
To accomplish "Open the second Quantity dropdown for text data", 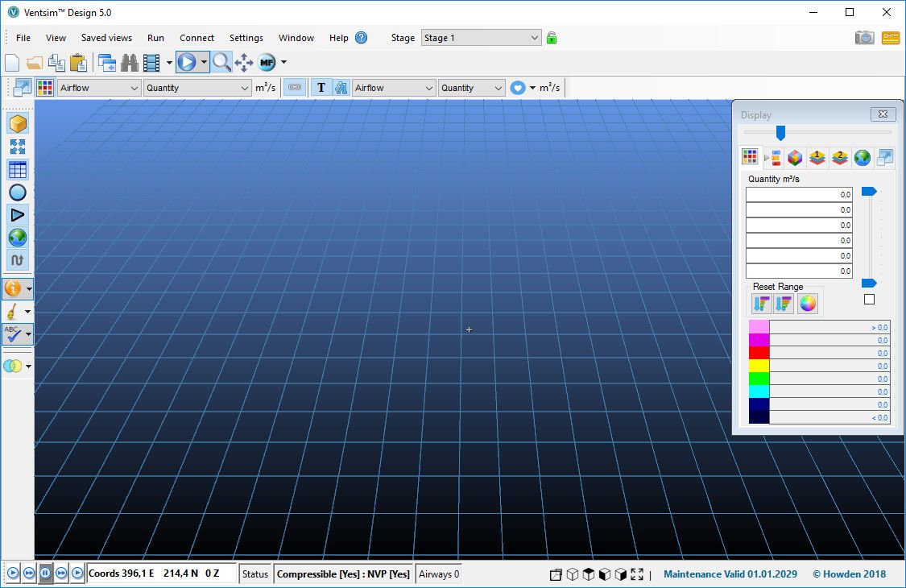I will point(471,88).
